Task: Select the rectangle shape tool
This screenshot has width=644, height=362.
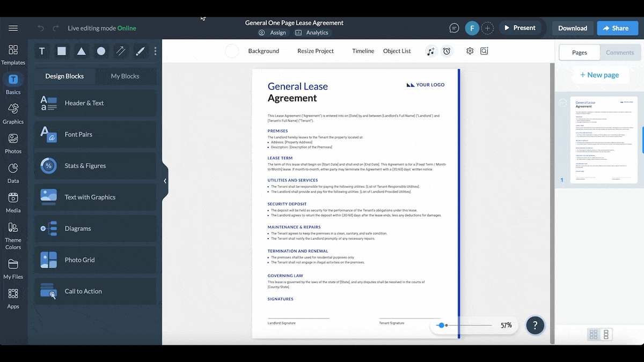Action: coord(61,51)
